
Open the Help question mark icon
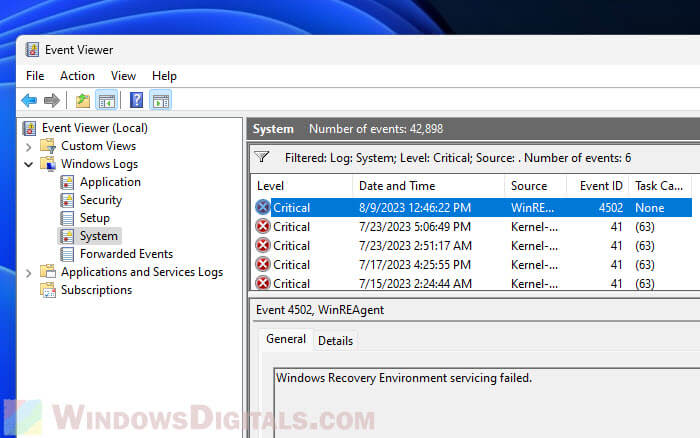click(137, 100)
